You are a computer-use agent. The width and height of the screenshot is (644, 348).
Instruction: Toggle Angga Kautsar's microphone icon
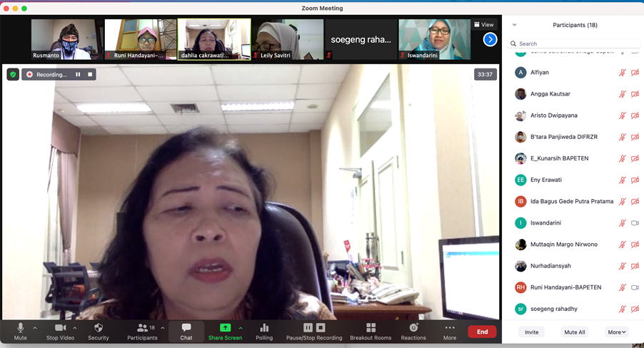click(x=623, y=94)
